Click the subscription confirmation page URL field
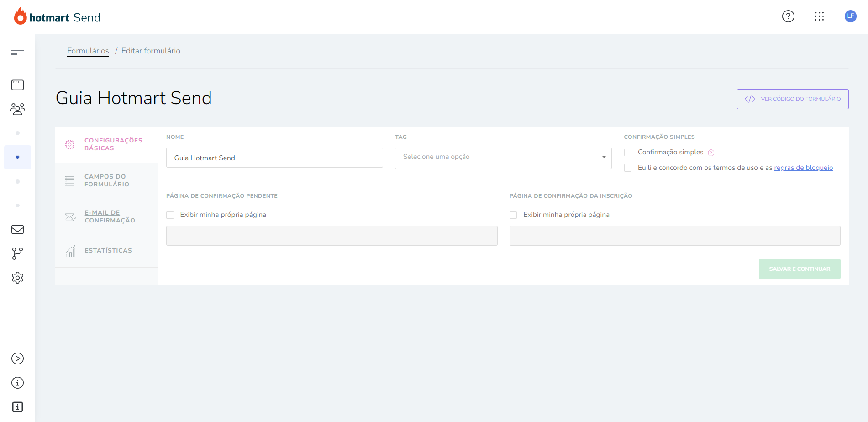The height and width of the screenshot is (422, 868). tap(675, 236)
